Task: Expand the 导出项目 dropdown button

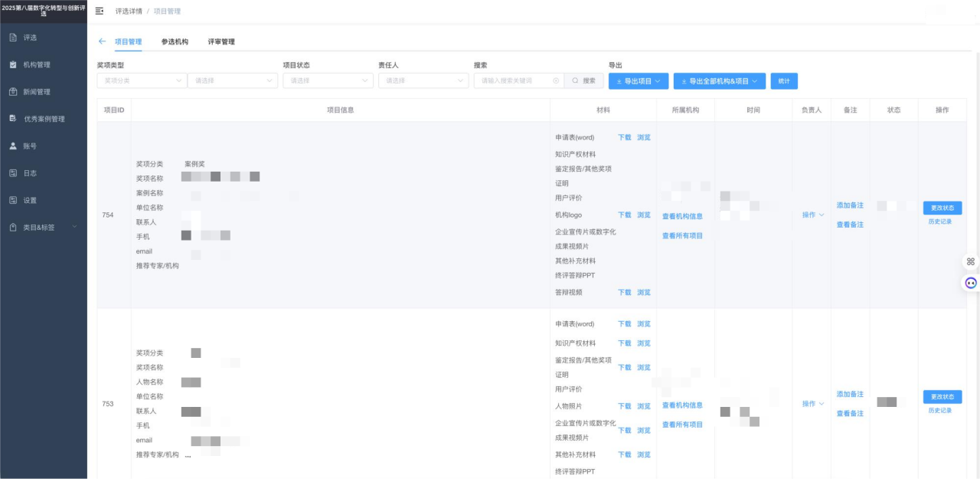Action: [639, 80]
